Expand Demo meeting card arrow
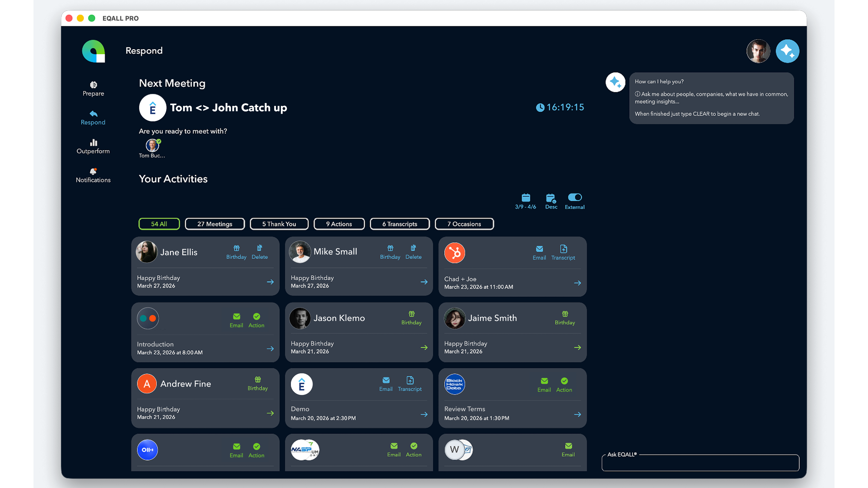868x488 pixels. pyautogui.click(x=424, y=414)
